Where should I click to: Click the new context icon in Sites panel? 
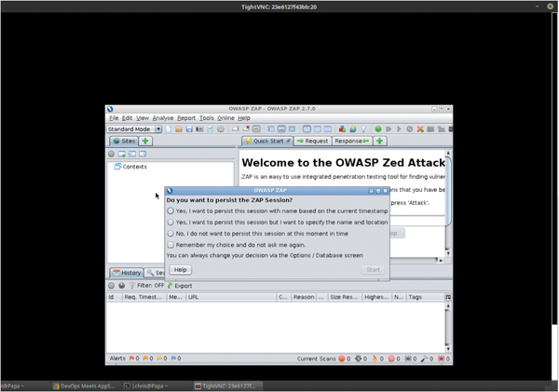122,154
